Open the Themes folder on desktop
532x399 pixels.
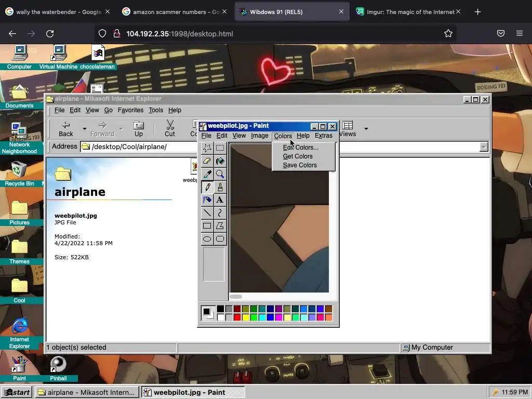(19, 252)
